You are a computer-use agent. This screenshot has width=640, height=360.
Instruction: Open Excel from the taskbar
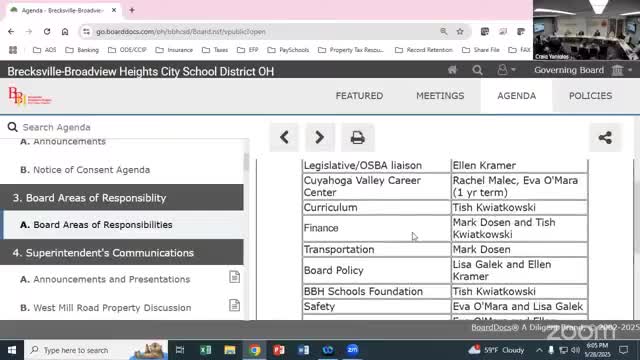(205, 350)
